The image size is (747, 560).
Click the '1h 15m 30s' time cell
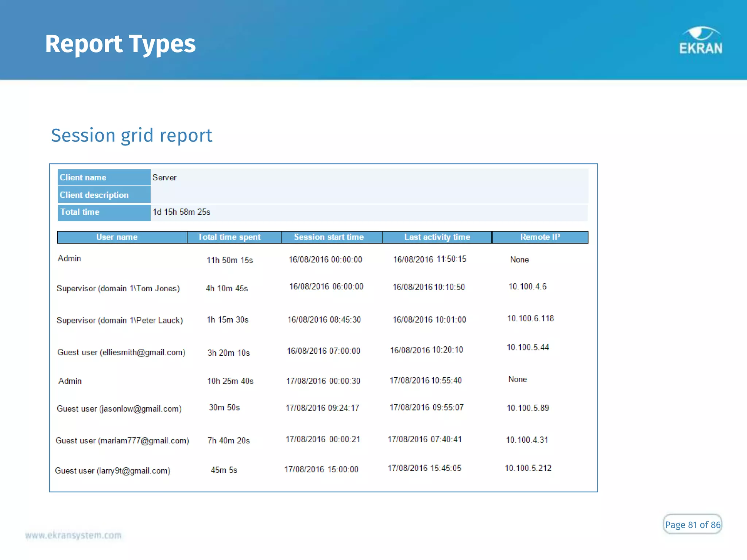click(228, 320)
